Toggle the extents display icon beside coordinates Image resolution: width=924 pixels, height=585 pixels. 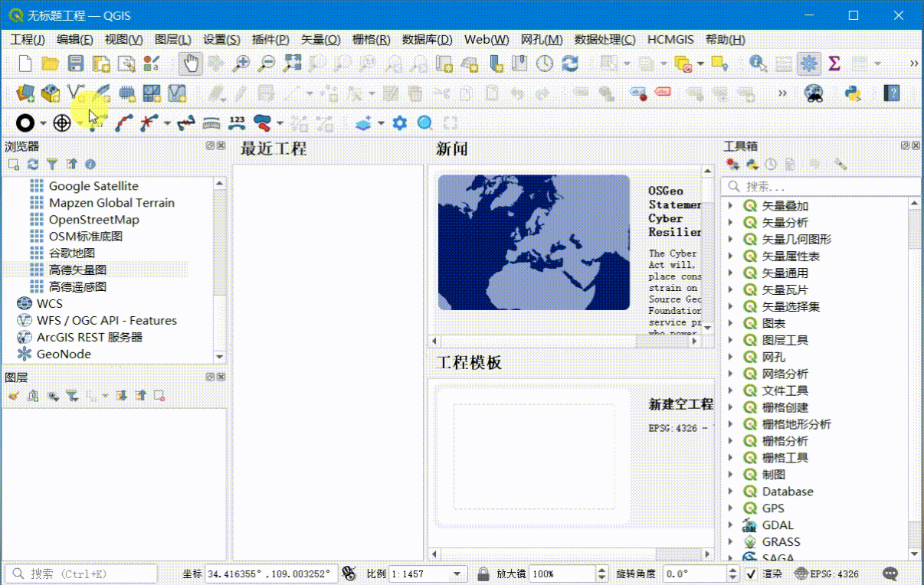click(x=349, y=574)
